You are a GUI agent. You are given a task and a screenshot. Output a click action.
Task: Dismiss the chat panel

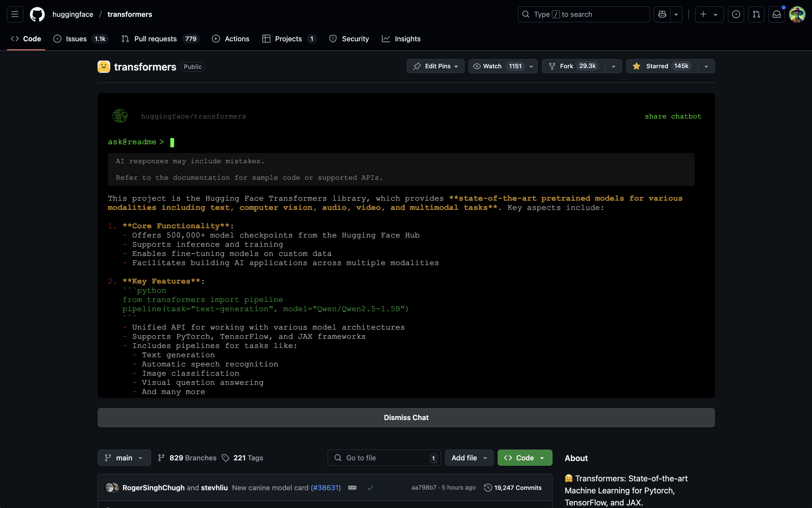pyautogui.click(x=406, y=418)
